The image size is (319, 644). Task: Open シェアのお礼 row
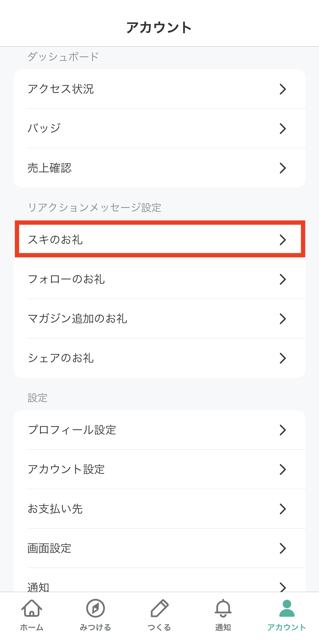coord(160,358)
